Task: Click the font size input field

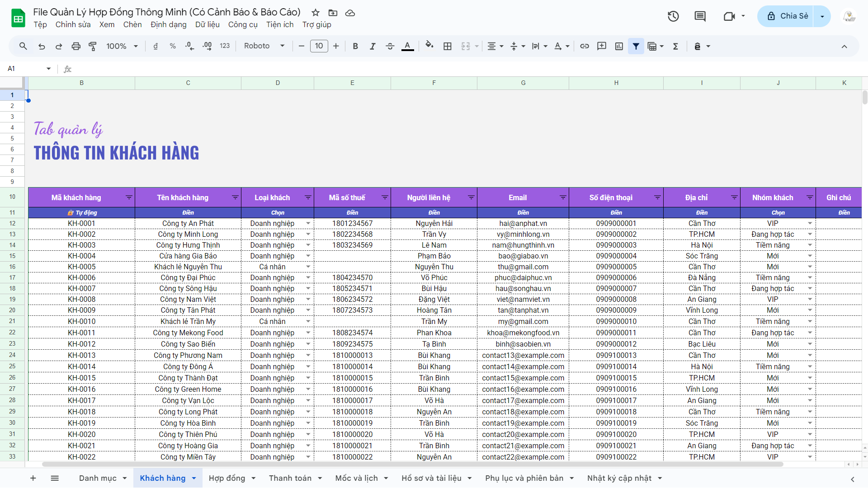Action: pyautogui.click(x=319, y=46)
